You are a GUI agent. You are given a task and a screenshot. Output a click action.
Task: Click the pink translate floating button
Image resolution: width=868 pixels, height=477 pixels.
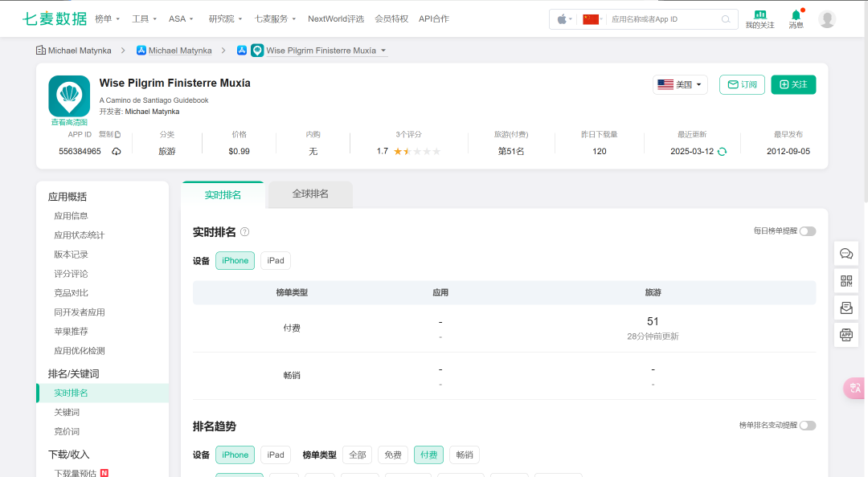854,388
